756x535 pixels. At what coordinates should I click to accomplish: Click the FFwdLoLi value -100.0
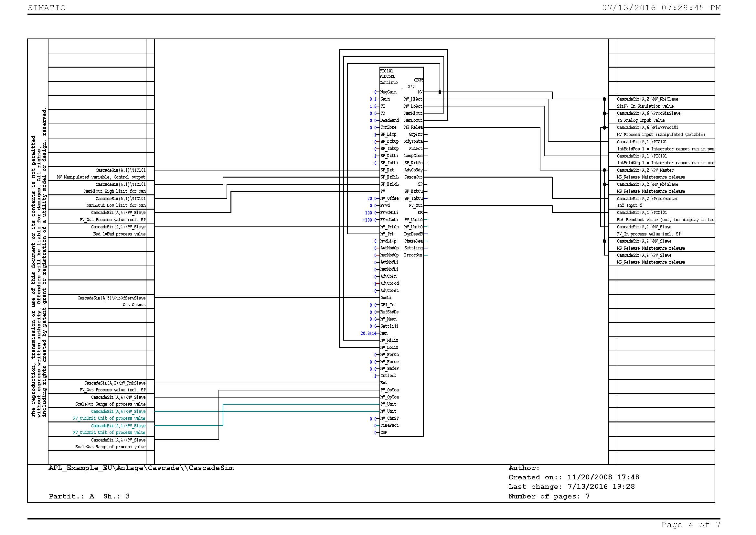(369, 220)
